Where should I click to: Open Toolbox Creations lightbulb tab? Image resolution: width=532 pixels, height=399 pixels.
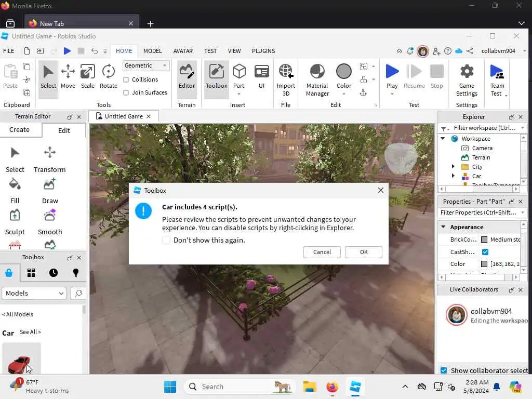pyautogui.click(x=76, y=273)
